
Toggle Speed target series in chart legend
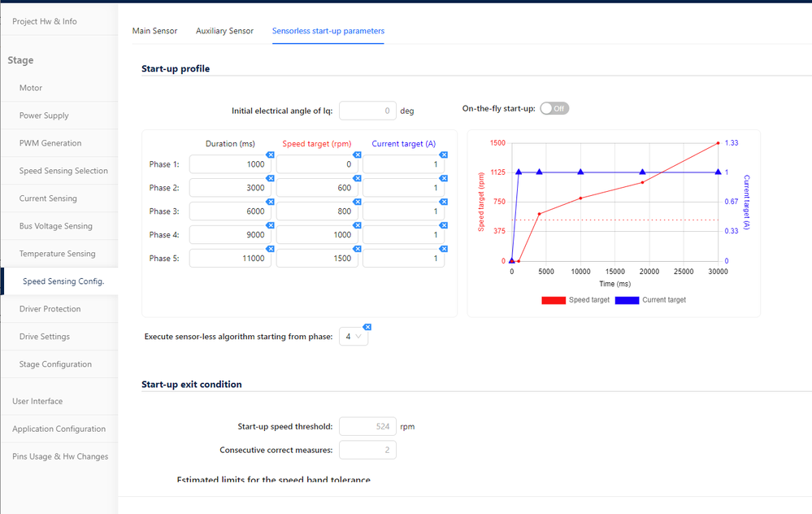[575, 300]
